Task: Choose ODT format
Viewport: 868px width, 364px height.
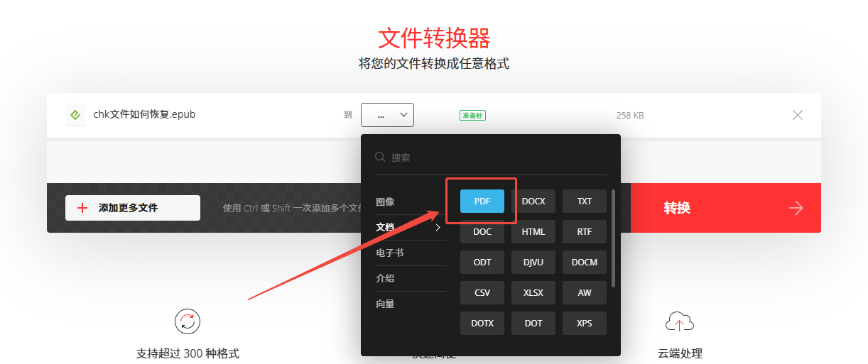Action: tap(482, 263)
